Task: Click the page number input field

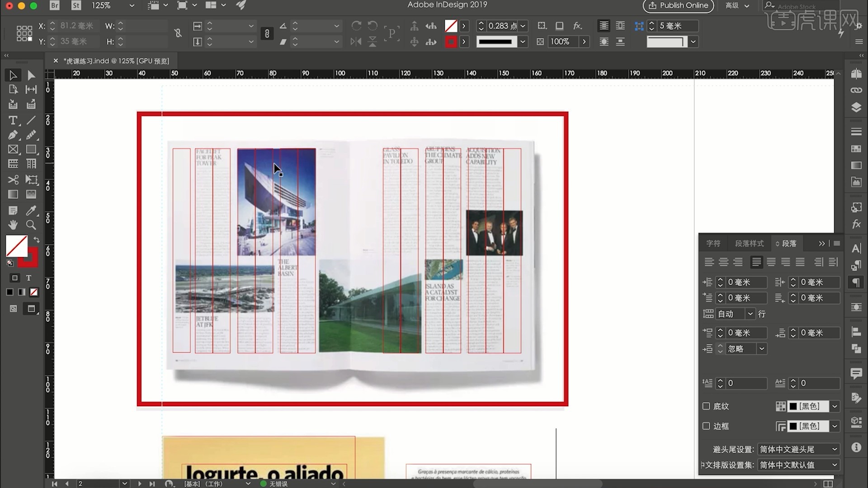Action: point(97,483)
